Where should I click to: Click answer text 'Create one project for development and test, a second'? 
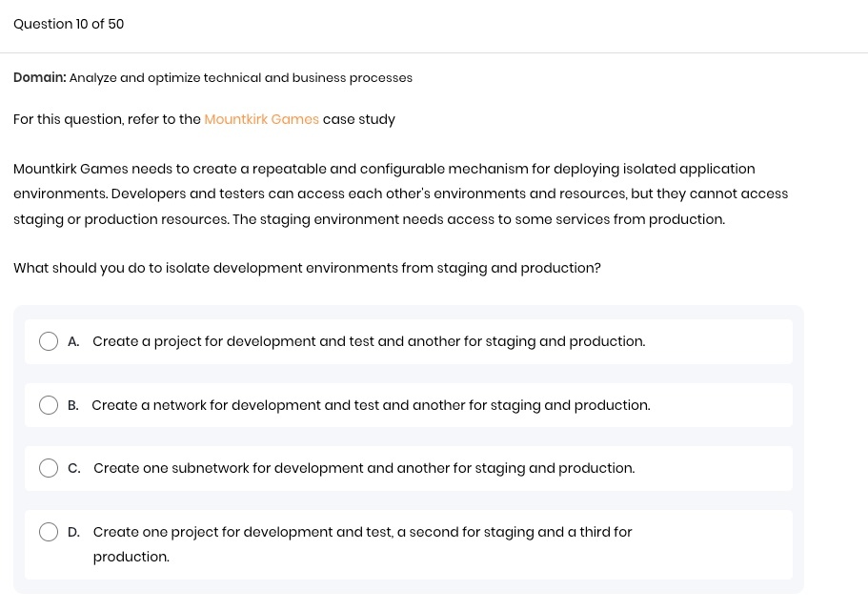(x=275, y=532)
